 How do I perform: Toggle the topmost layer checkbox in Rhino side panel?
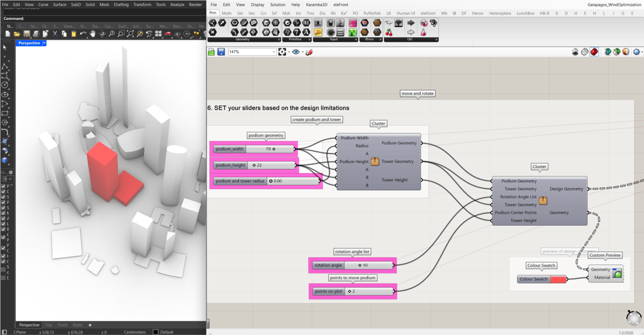point(3,186)
